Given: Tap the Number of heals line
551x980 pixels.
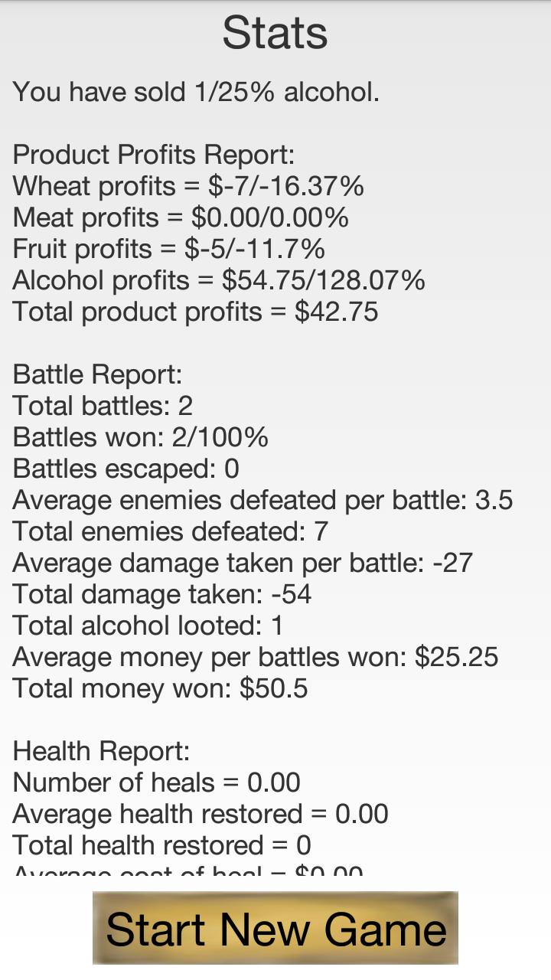Looking at the screenshot, I should click(x=157, y=782).
